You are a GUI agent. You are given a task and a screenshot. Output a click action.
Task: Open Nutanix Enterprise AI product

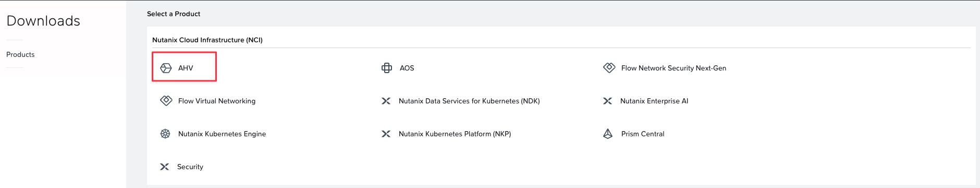(x=654, y=101)
